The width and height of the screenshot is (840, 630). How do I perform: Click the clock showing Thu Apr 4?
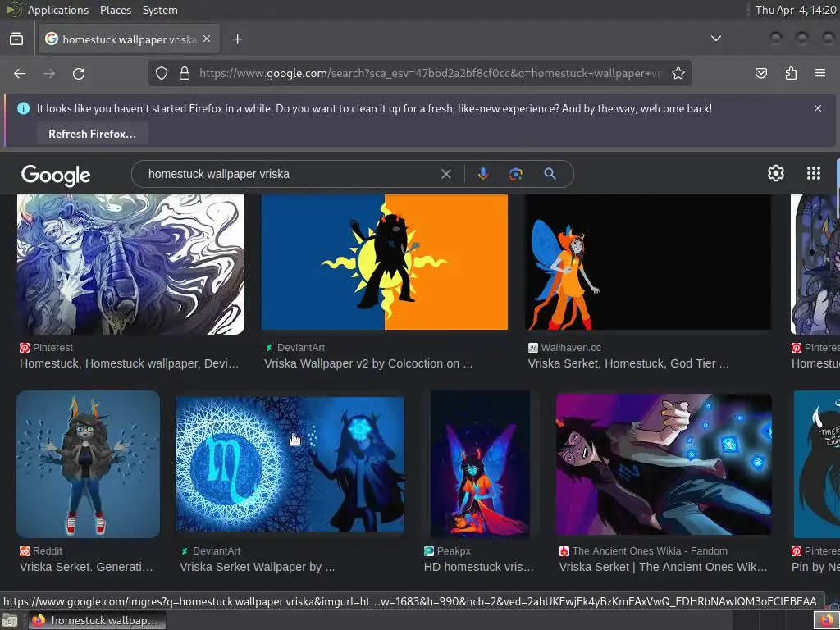(x=795, y=10)
